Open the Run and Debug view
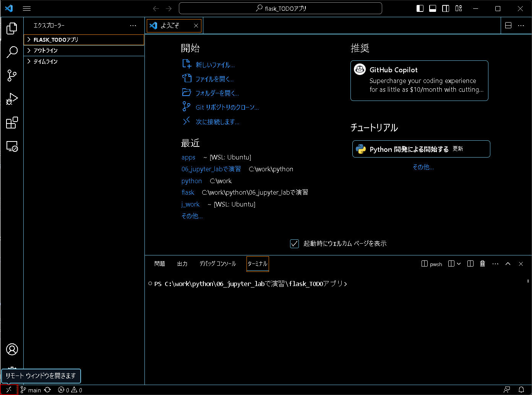Viewport: 532px width, 395px height. point(12,99)
